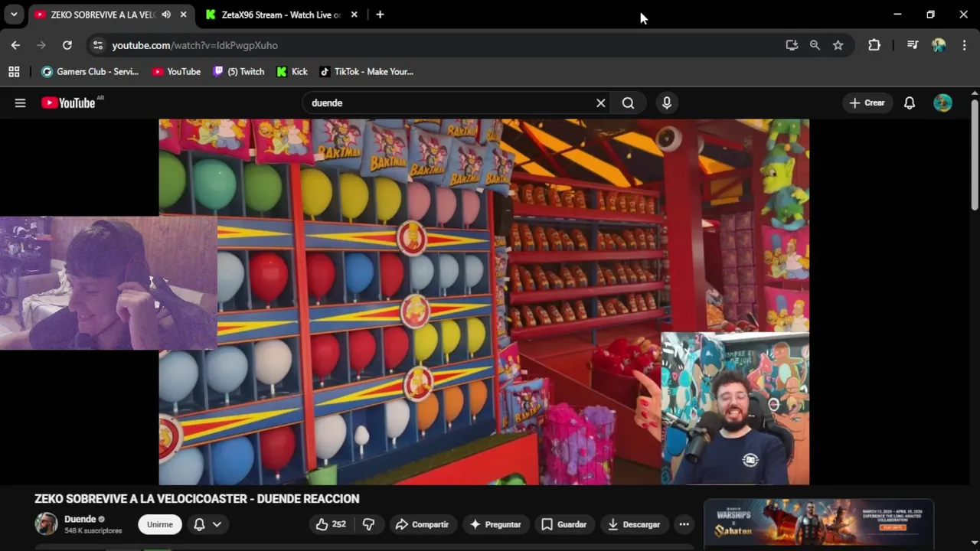Open a new tab with plus
The height and width of the screenshot is (551, 980).
(380, 15)
